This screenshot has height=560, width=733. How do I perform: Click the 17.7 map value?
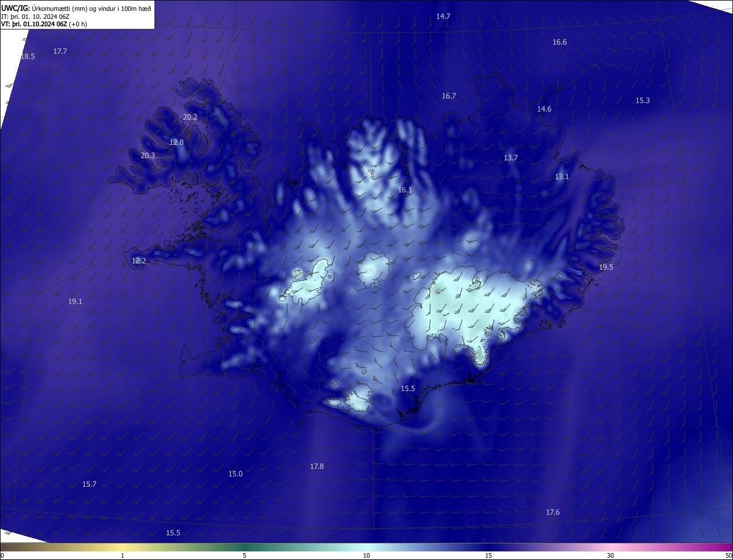pyautogui.click(x=60, y=52)
